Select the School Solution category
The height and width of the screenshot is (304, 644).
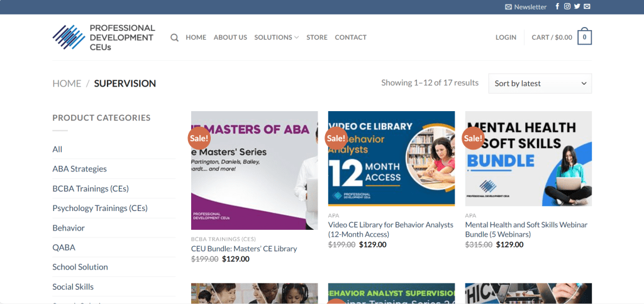80,267
